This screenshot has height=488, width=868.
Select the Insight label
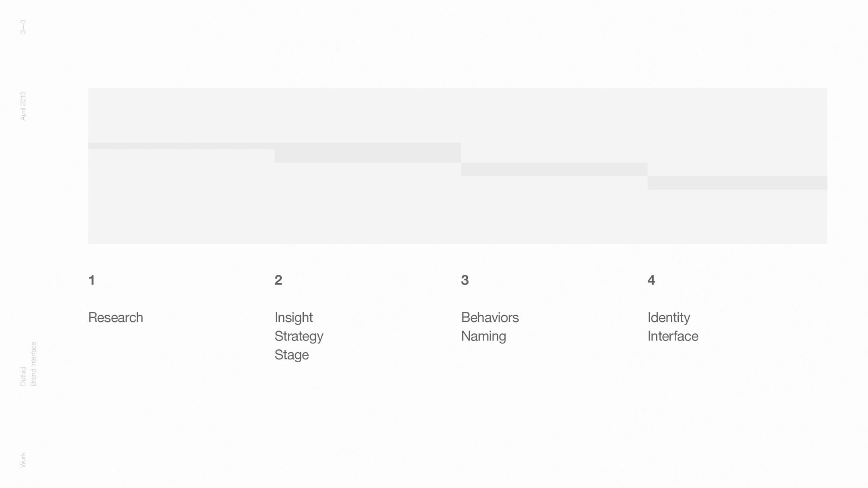click(x=293, y=317)
